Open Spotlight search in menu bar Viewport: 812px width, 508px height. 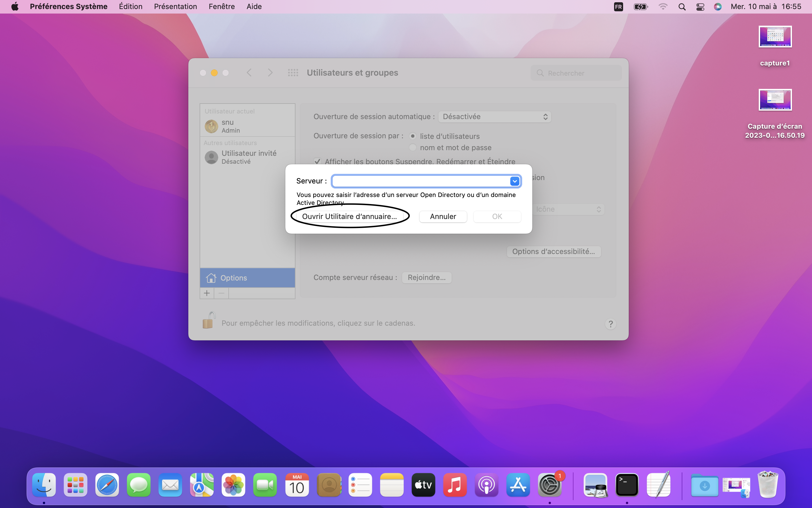(x=682, y=7)
